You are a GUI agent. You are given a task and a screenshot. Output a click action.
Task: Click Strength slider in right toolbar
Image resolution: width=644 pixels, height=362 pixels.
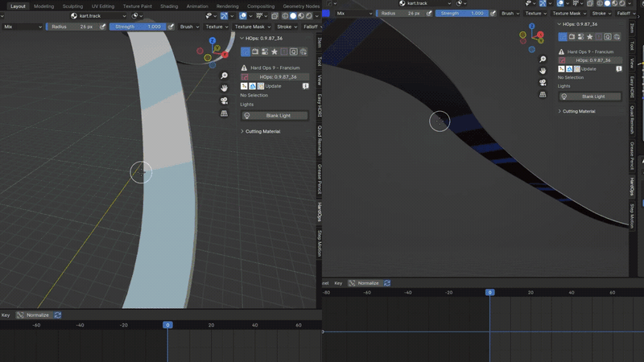[x=461, y=13]
